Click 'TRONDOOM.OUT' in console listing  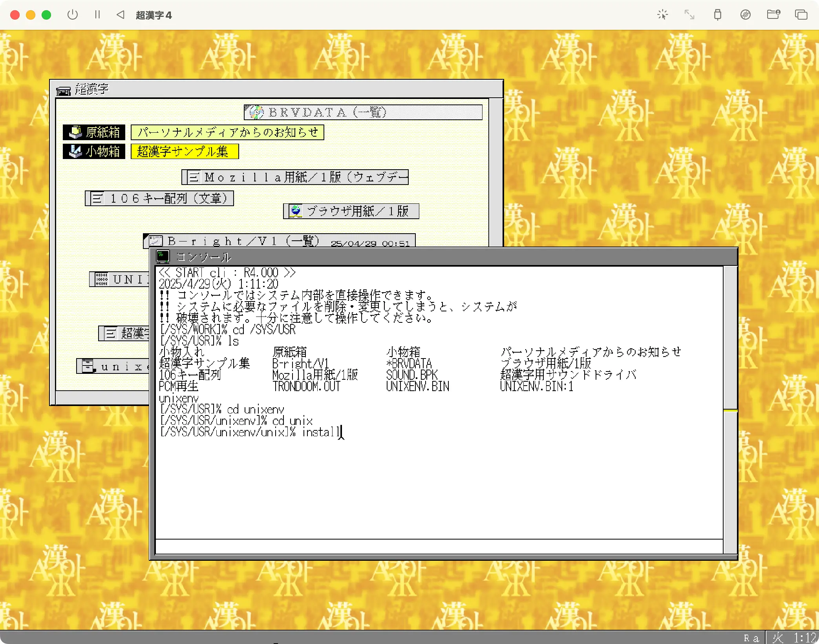(307, 386)
